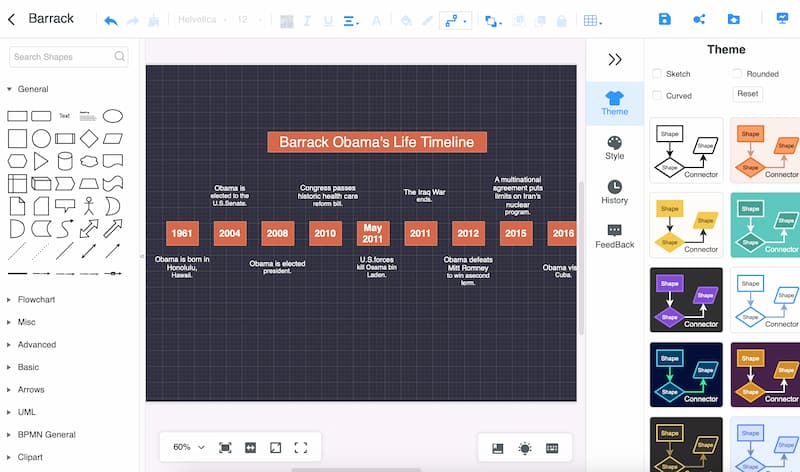
Task: Open the connector style dropdown
Action: pos(455,20)
